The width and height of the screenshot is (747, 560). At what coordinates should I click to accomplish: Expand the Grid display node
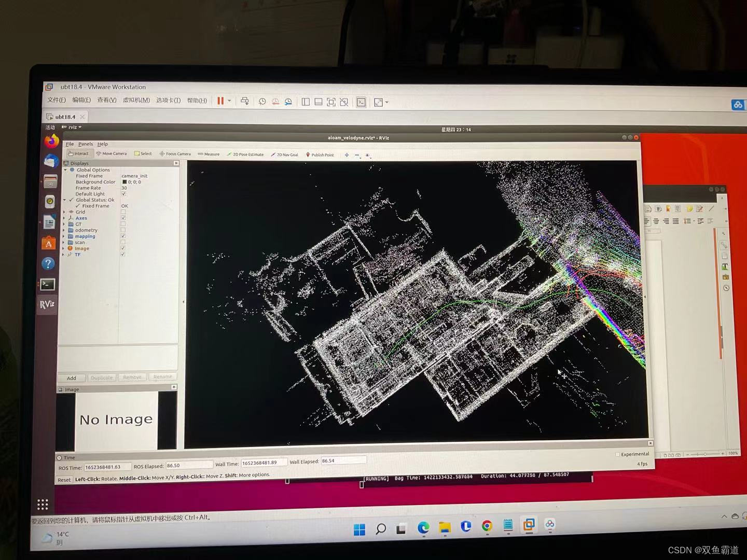tap(64, 212)
